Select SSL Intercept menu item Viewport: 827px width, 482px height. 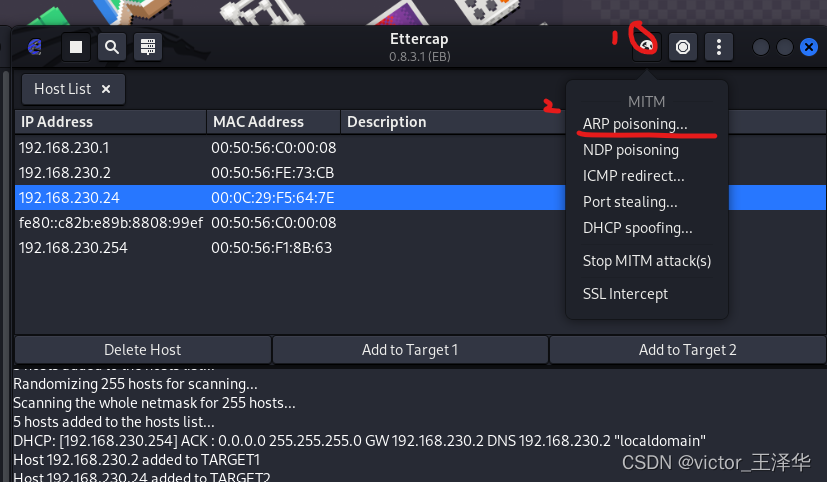pos(625,294)
